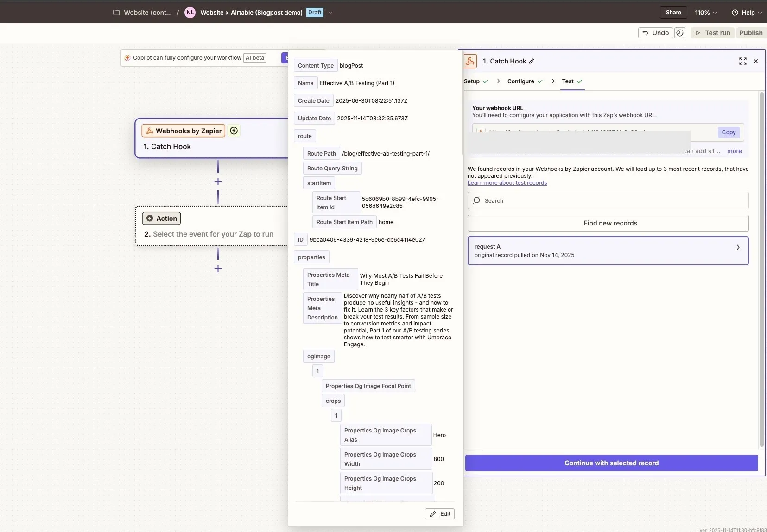Click the info icon beside Webhooks by Zapier
Viewport: 767px width, 532px height.
(x=234, y=131)
